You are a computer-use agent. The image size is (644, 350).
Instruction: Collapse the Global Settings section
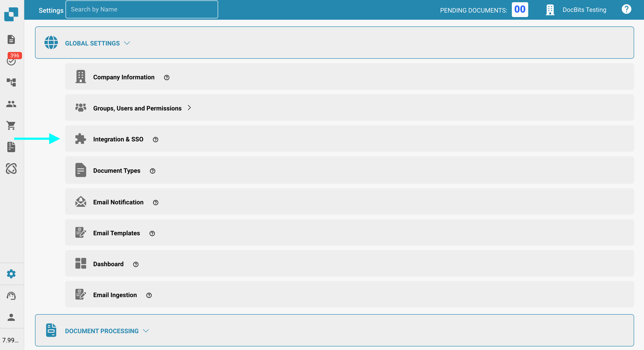(127, 43)
